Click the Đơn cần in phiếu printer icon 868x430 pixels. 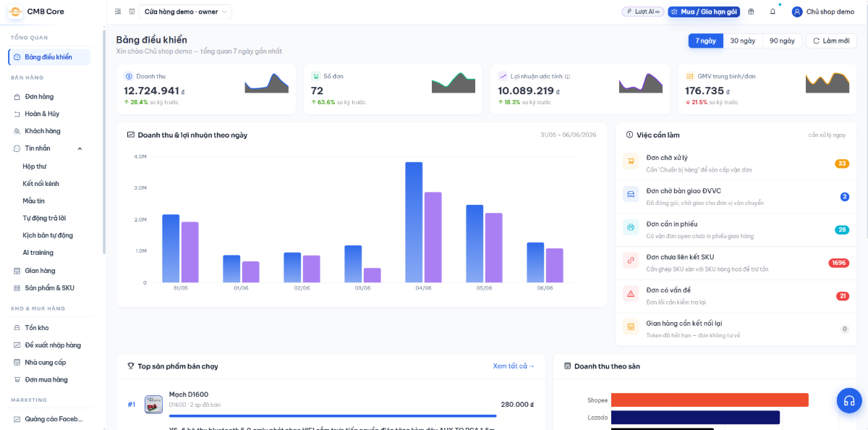[631, 227]
